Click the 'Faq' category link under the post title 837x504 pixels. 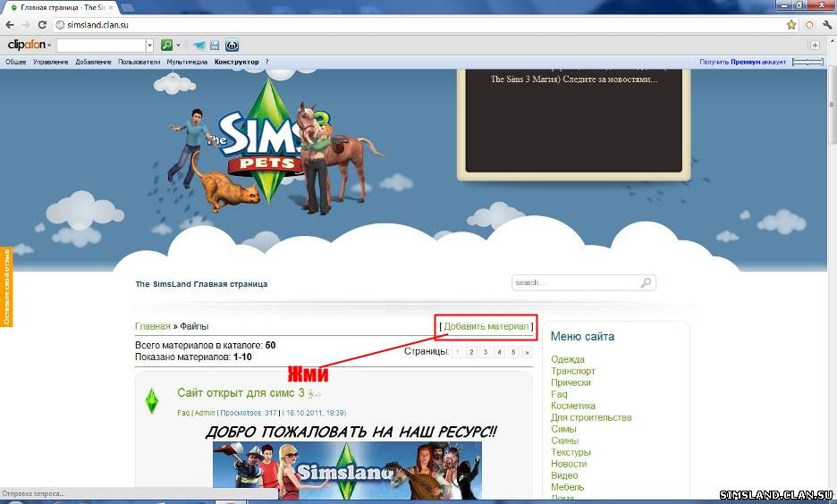183,413
